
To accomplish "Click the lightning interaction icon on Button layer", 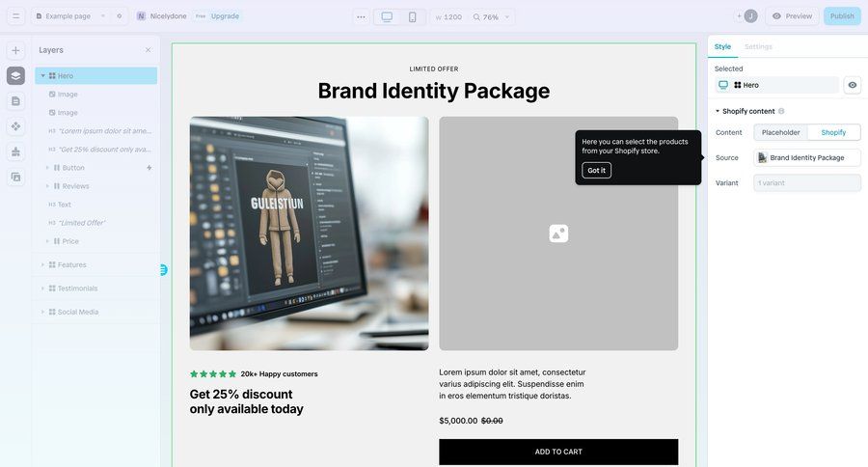I will click(149, 167).
